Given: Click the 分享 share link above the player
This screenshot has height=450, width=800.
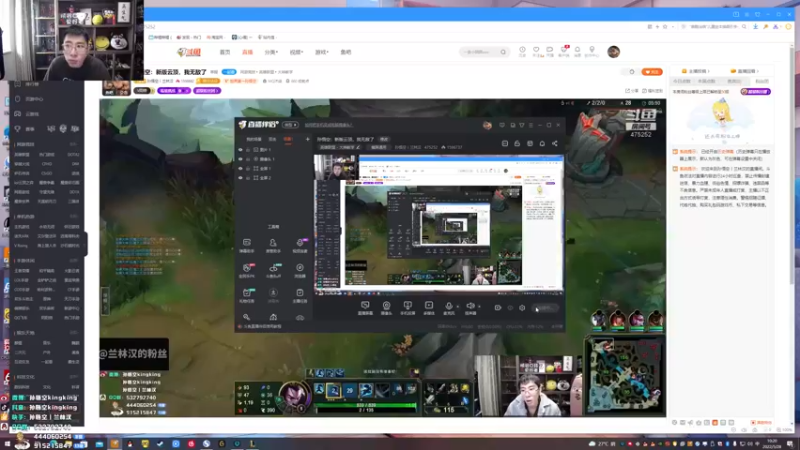Looking at the screenshot, I should click(x=632, y=91).
